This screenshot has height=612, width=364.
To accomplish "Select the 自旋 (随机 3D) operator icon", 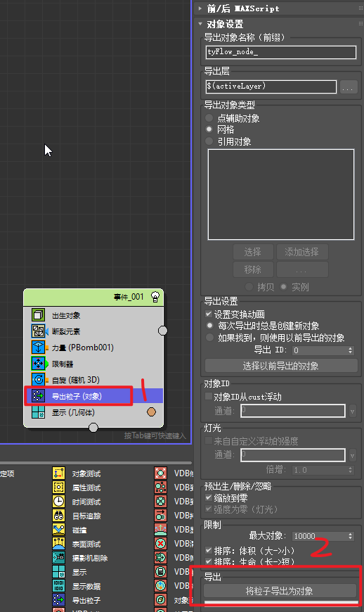I will click(38, 379).
